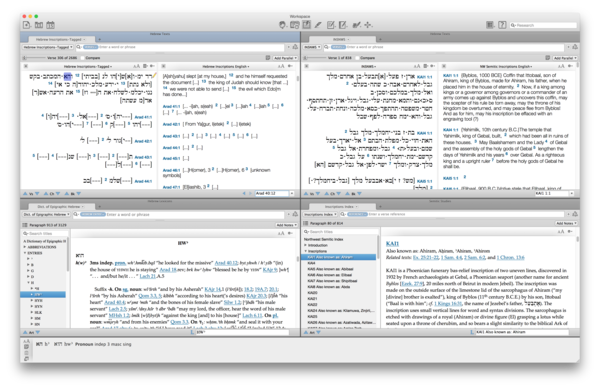
Task: Click the text size icon in Hebrew Inscriptions-Tagged pane
Action: 136,66
